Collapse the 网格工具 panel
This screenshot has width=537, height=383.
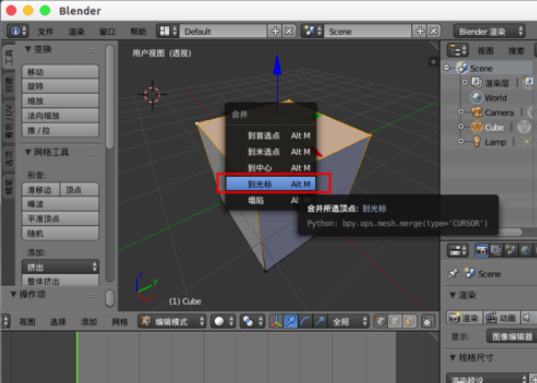pos(28,152)
